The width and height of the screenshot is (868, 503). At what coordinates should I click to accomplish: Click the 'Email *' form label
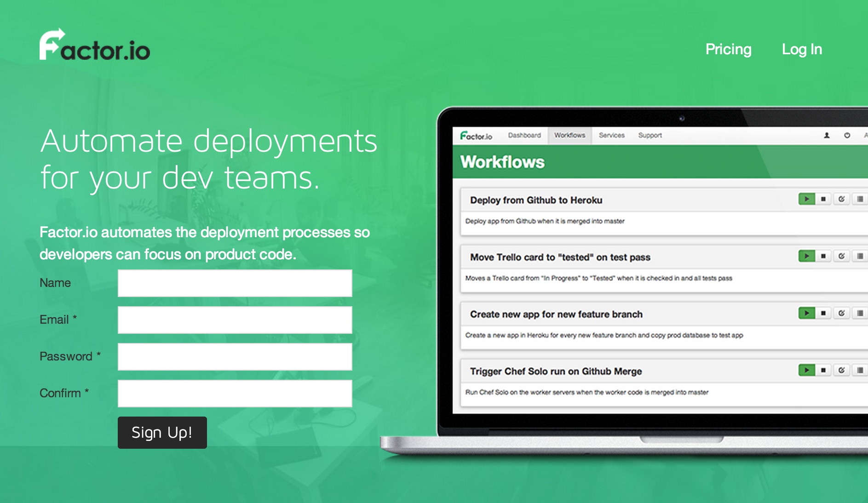(58, 320)
